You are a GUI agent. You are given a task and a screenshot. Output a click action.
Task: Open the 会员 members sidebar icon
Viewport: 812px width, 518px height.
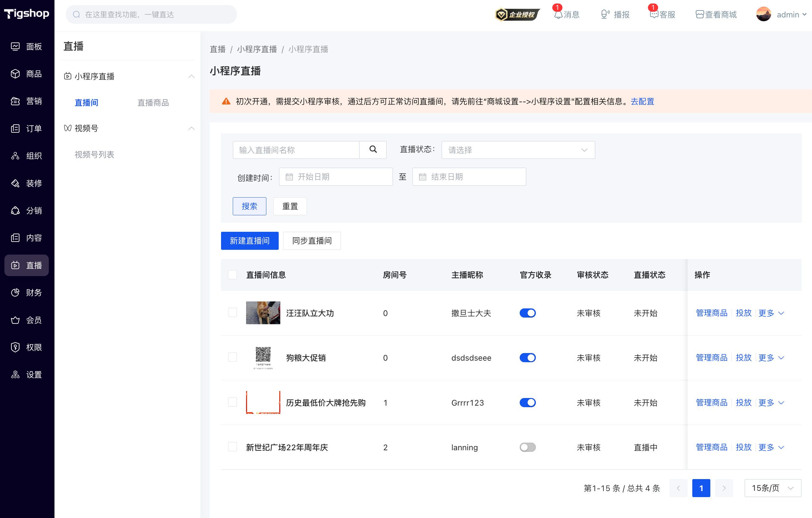[15, 320]
